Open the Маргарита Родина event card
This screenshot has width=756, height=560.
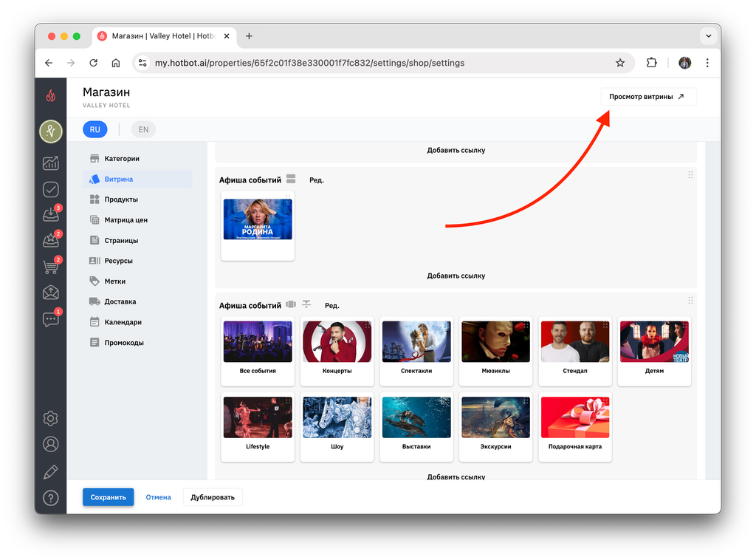(x=258, y=226)
